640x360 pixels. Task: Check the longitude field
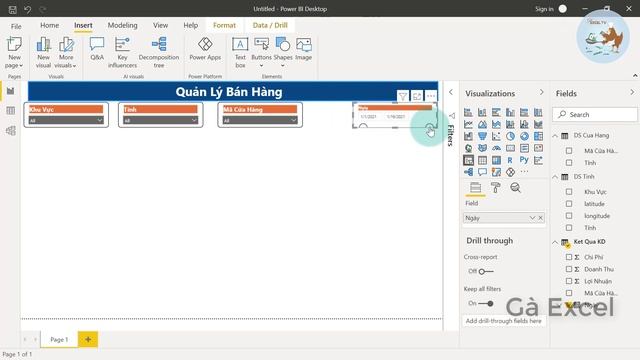[x=569, y=216]
